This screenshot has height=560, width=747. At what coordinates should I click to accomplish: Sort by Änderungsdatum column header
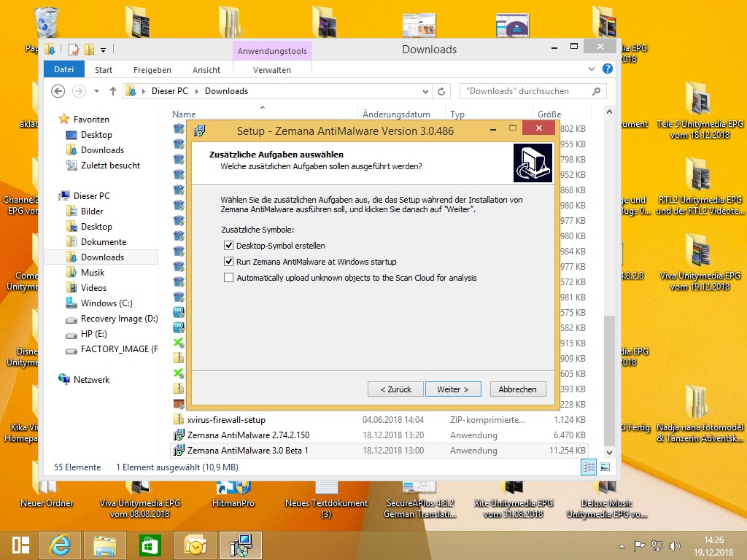point(396,114)
